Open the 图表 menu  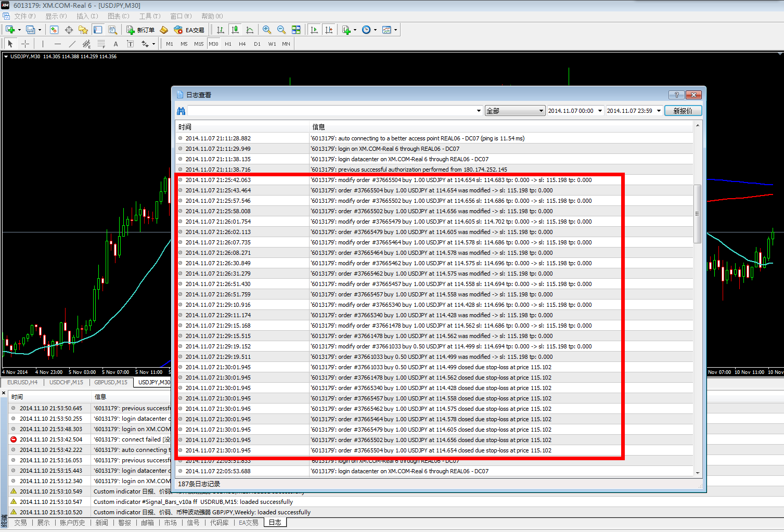pyautogui.click(x=119, y=16)
